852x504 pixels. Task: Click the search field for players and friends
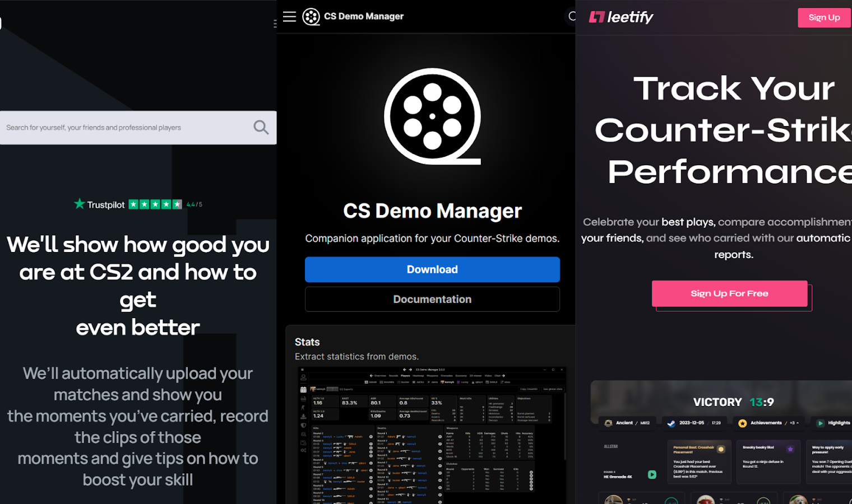138,128
